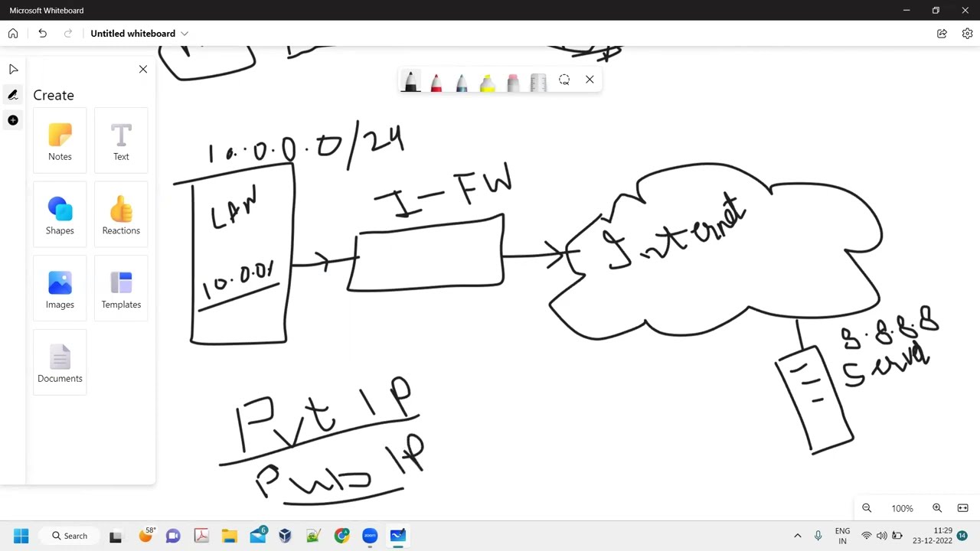980x551 pixels.
Task: Open network Wi-Fi quick settings
Action: 866,536
